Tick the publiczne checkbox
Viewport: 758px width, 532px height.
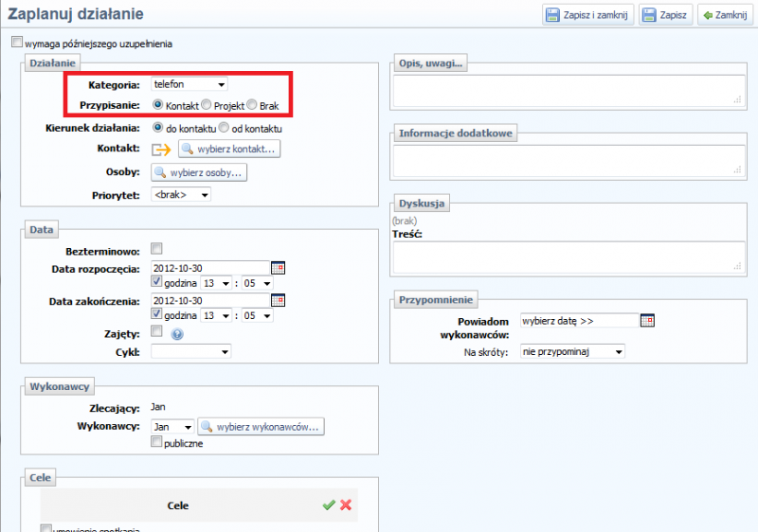point(156,441)
